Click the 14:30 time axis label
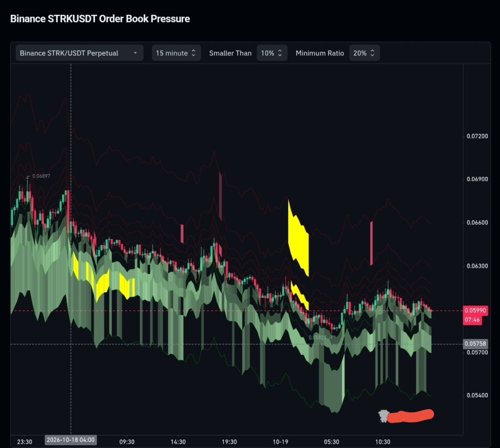The height and width of the screenshot is (448, 500). [x=178, y=442]
